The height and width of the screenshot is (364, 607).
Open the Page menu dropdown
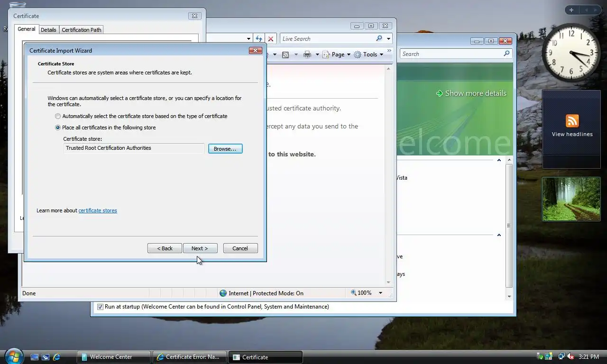(349, 55)
